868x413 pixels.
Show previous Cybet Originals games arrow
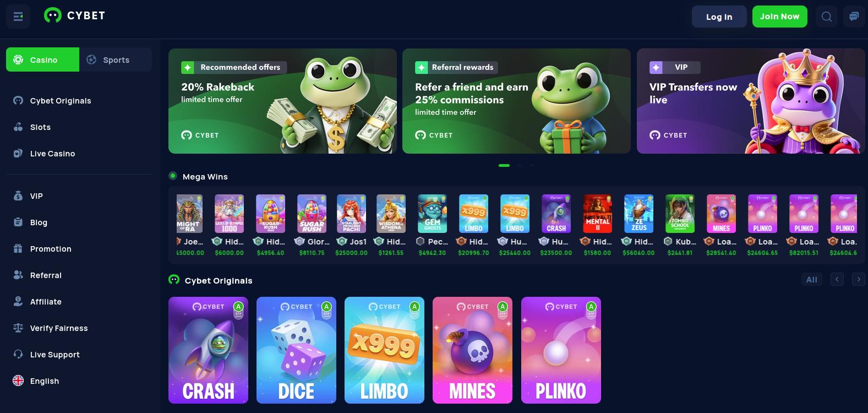click(x=837, y=279)
